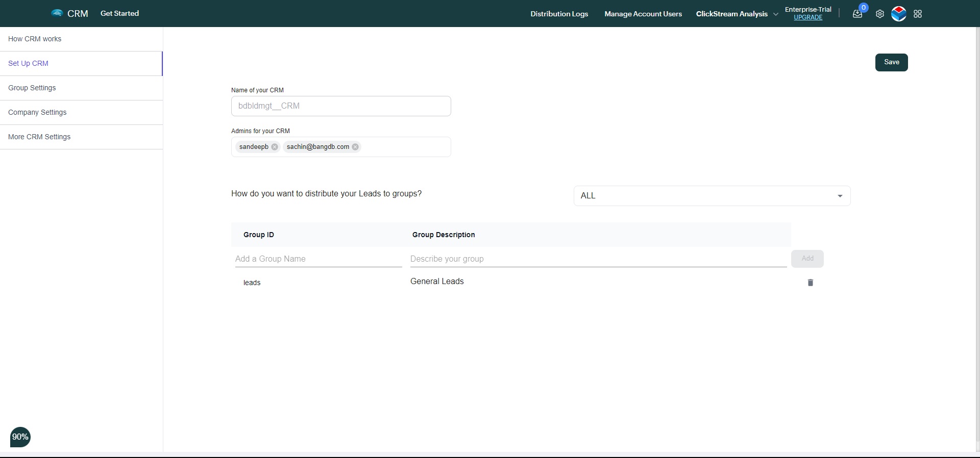Focus the Add a Group Name field
The height and width of the screenshot is (458, 980).
[318, 259]
